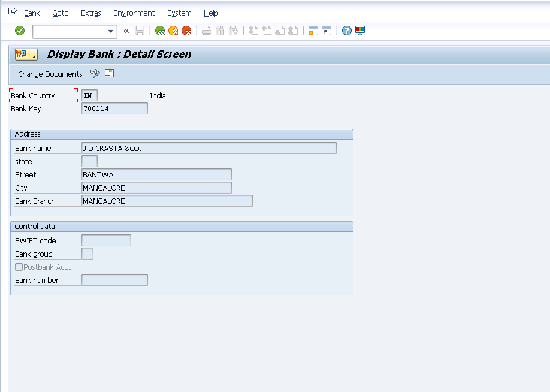Screen dimensions: 550x392
Task: Click the Generate Shortcut icon
Action: (x=326, y=31)
